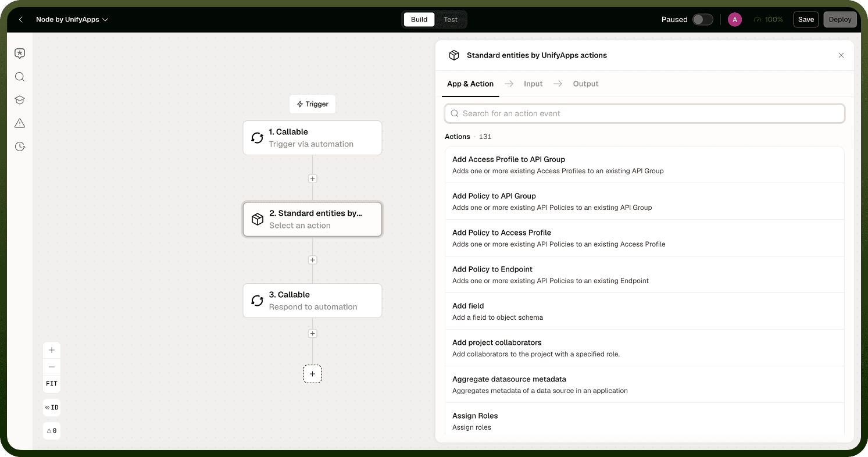Click the actions panel cube header icon

453,55
